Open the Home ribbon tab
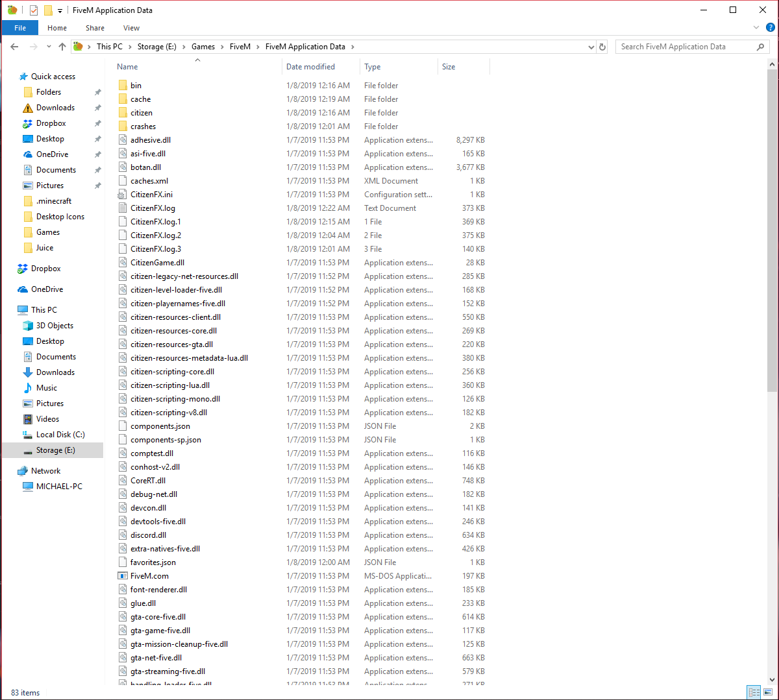 pyautogui.click(x=57, y=28)
